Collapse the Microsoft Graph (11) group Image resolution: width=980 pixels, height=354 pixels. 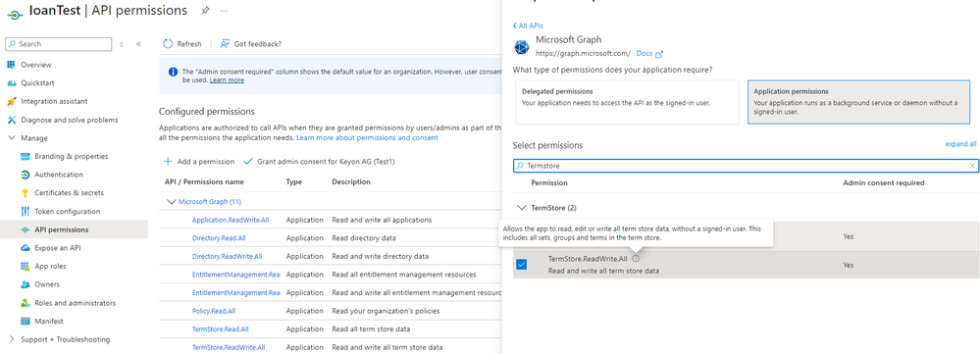coord(172,202)
